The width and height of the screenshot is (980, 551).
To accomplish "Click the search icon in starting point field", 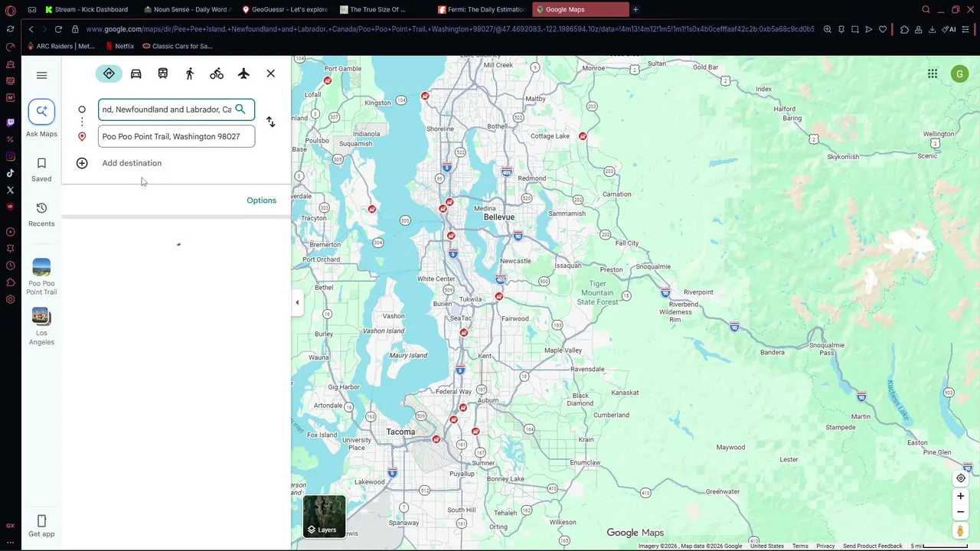I will point(240,109).
